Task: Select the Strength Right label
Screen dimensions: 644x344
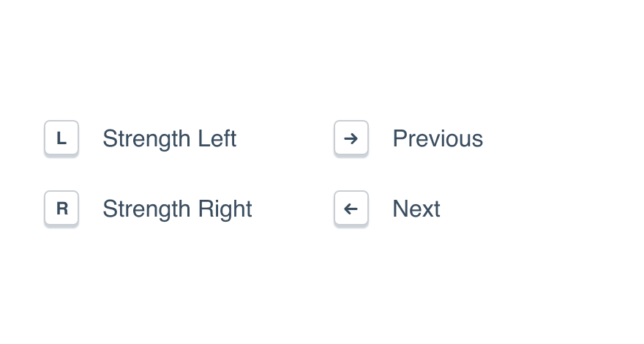Action: point(177,209)
